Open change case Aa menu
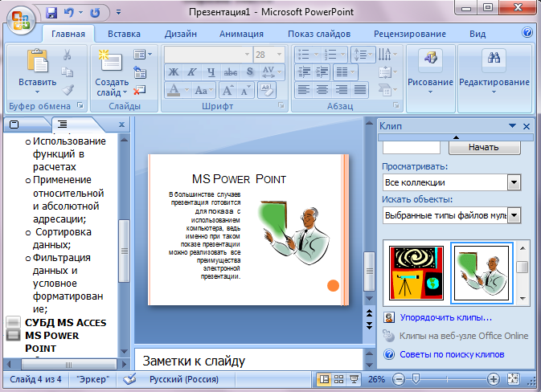 203,90
